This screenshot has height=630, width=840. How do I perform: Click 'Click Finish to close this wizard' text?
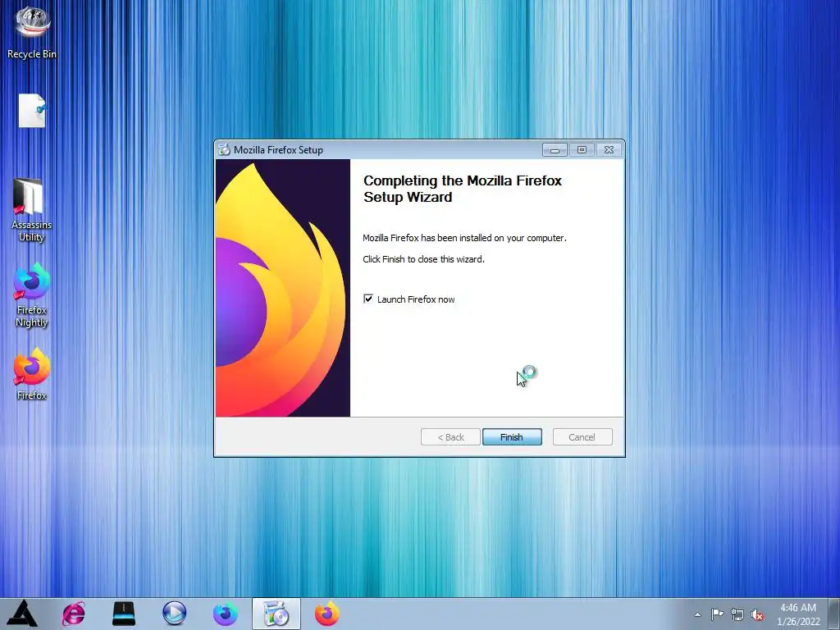423,259
